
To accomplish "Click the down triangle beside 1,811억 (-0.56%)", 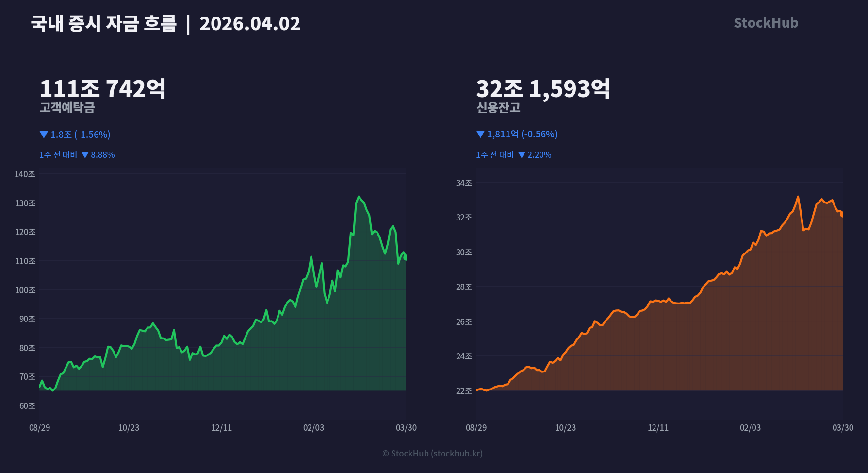I will pos(480,134).
